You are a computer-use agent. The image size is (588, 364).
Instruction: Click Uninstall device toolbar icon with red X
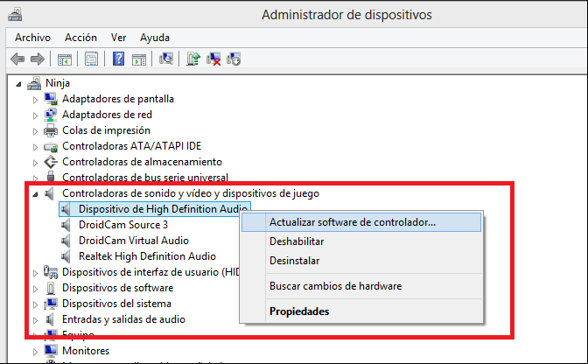tap(213, 59)
